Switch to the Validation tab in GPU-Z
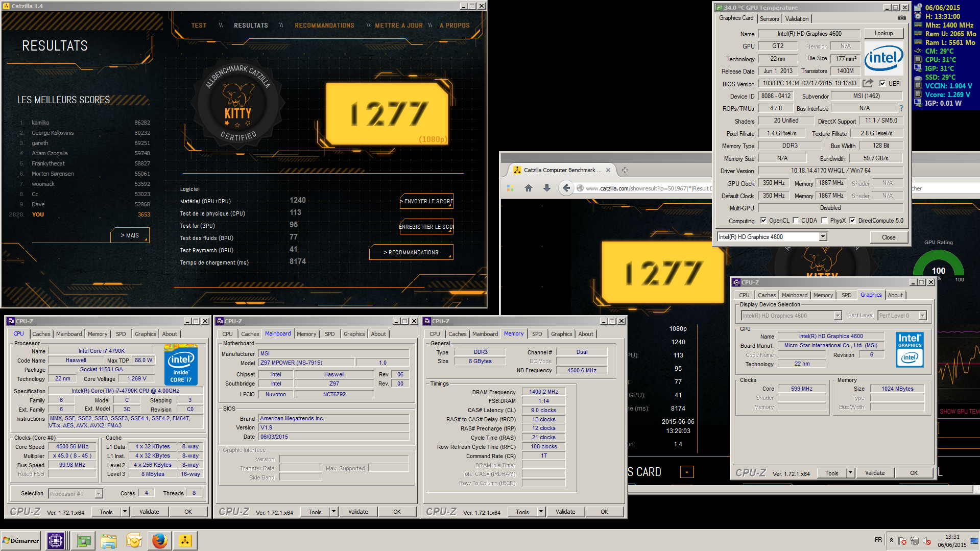Viewport: 980px width, 551px height. 797,19
